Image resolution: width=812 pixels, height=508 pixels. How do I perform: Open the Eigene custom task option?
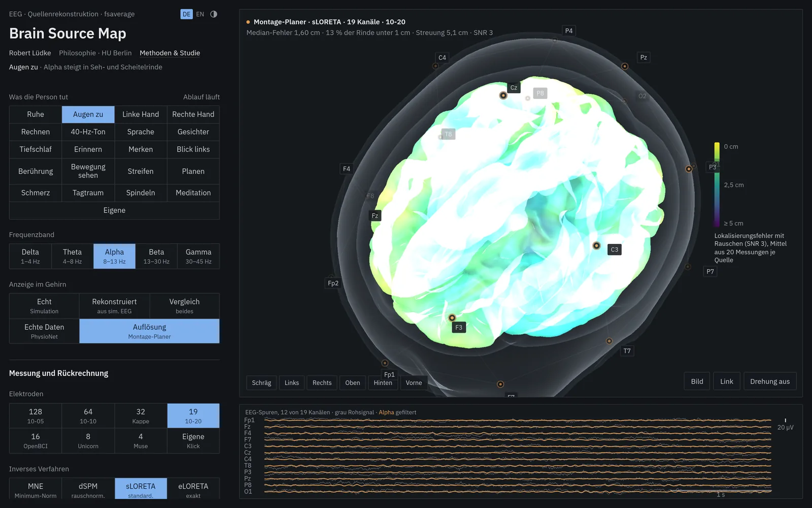(x=114, y=210)
